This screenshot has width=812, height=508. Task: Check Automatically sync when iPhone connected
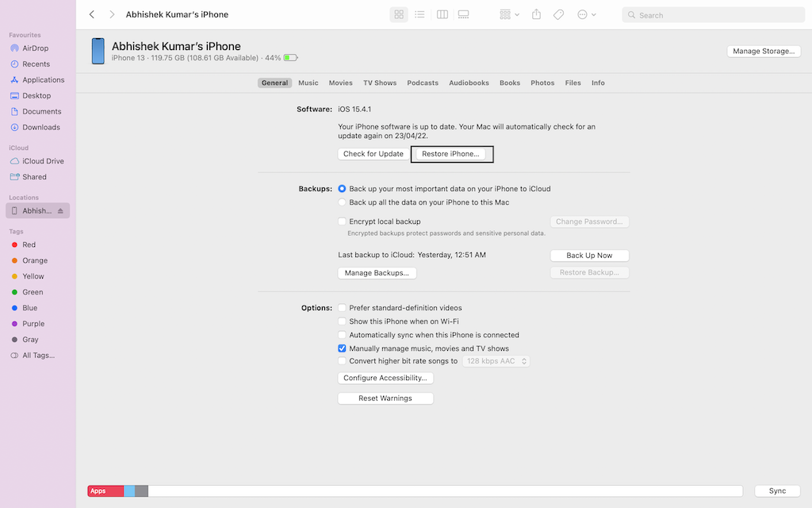342,335
